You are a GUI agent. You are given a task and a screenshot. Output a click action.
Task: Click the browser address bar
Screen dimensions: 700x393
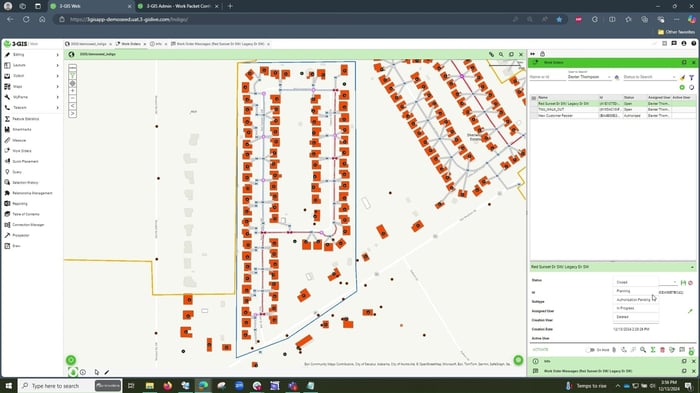pos(286,19)
